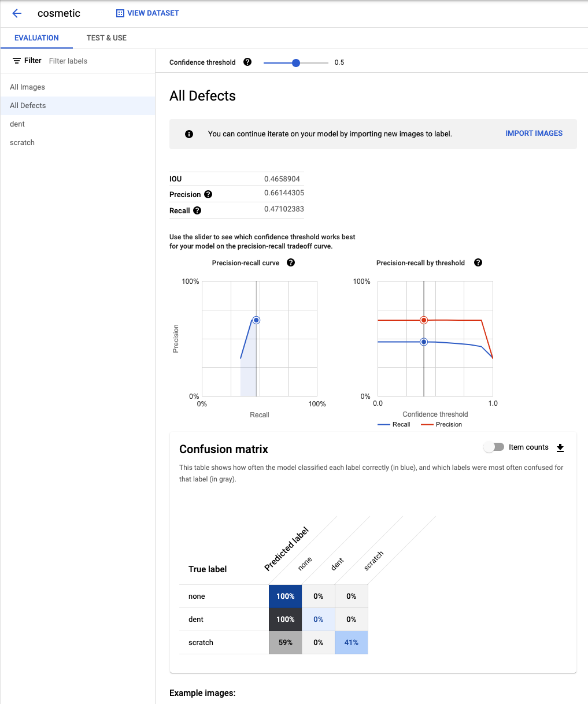Open help for Precision-recall by threshold
The width and height of the screenshot is (588, 704).
pyautogui.click(x=478, y=263)
